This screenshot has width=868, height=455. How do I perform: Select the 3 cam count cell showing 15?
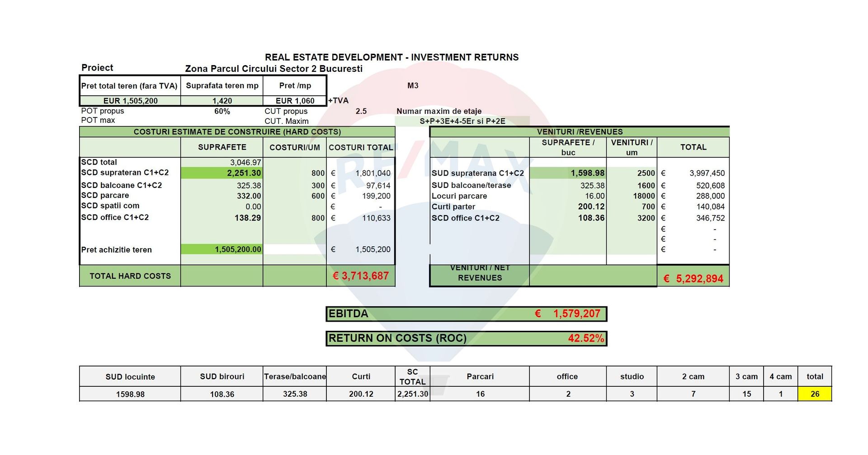tap(746, 394)
